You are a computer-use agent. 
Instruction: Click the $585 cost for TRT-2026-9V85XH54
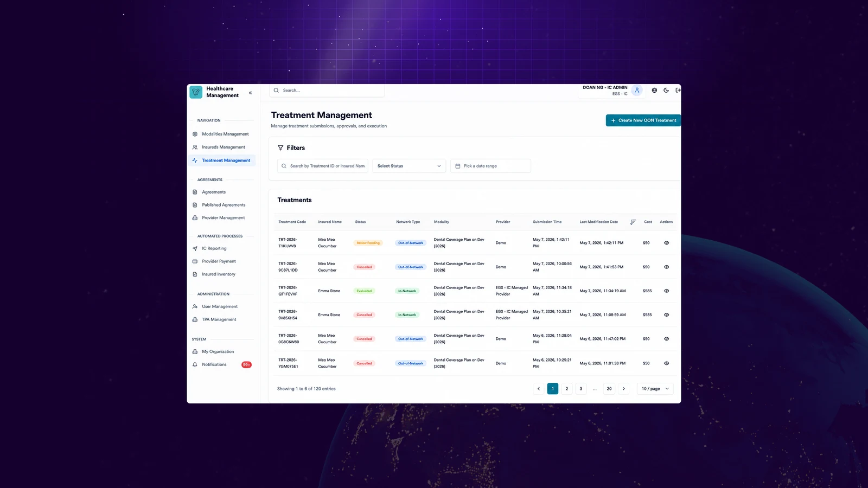tap(647, 314)
